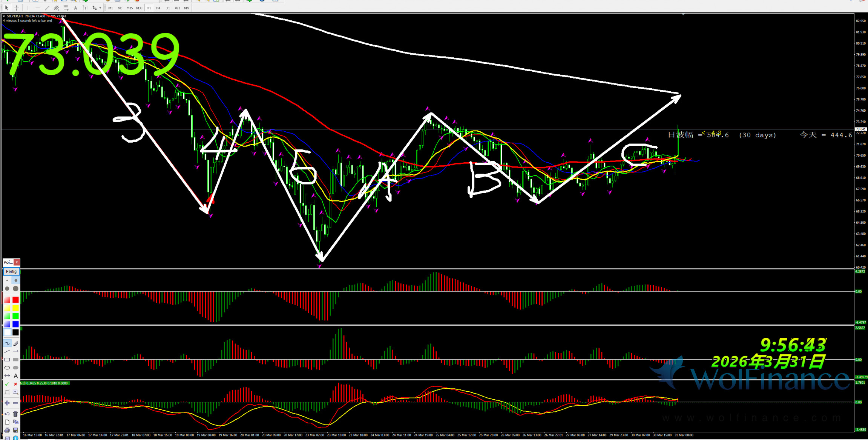
Task: Switch to the M15 timeframe
Action: point(129,8)
